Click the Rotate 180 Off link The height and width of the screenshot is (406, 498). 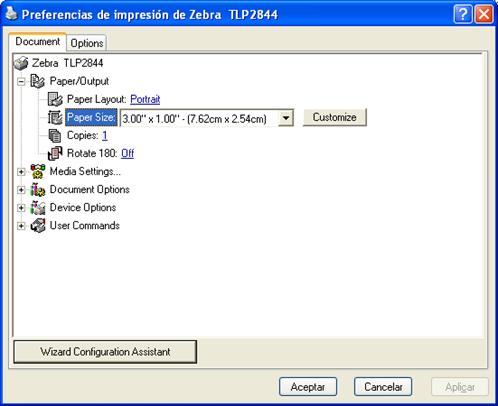[127, 153]
